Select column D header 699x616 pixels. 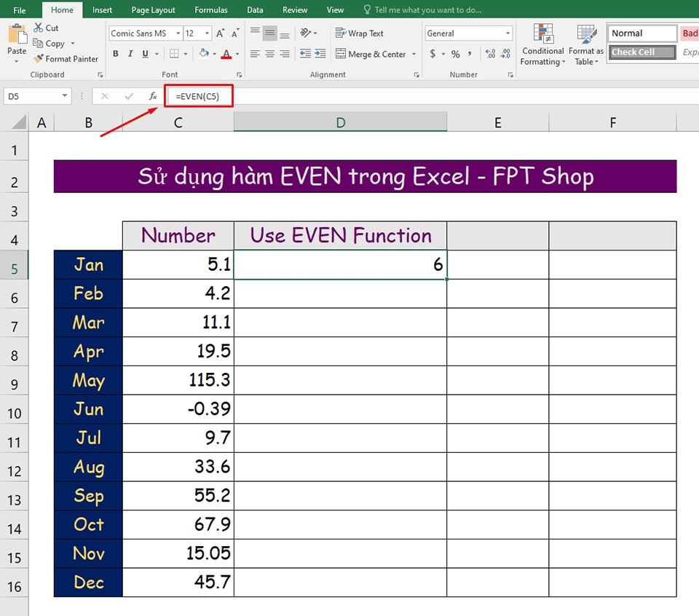click(x=340, y=122)
